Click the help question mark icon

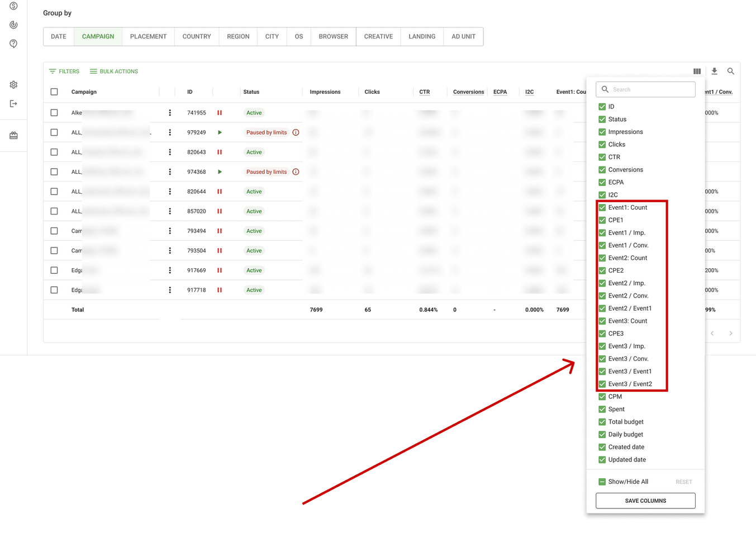coord(13,43)
